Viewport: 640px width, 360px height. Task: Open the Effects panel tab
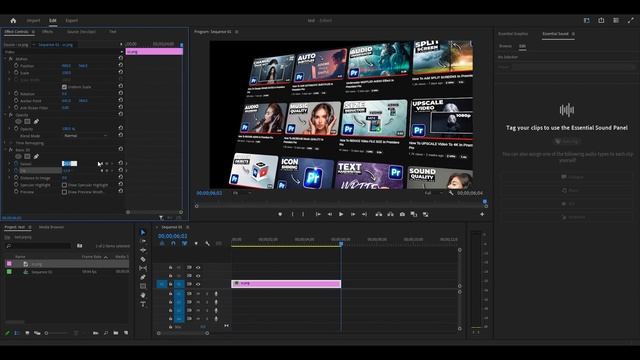(47, 31)
